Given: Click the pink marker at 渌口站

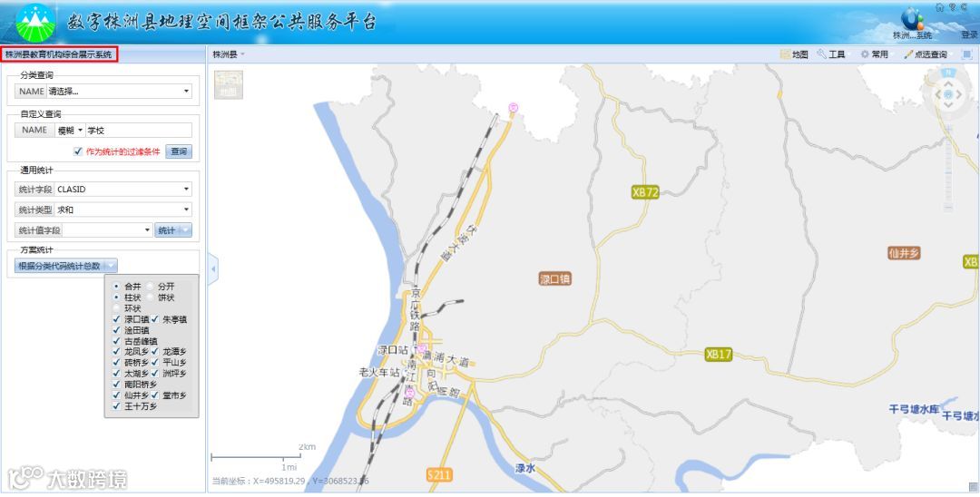Looking at the screenshot, I should [423, 348].
